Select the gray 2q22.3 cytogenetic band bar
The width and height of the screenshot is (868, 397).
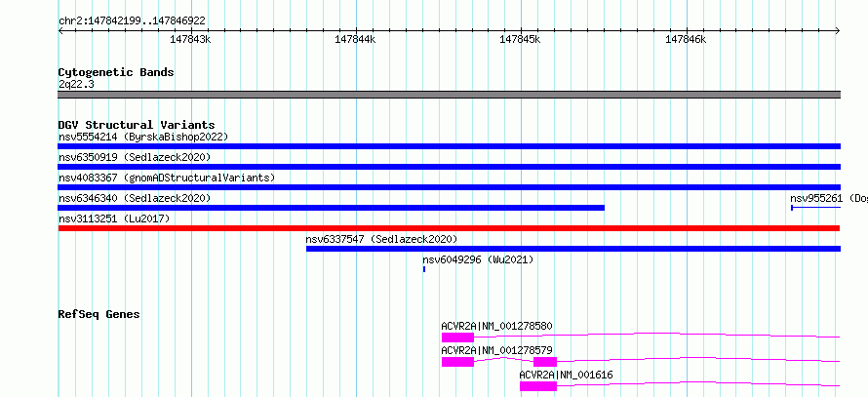point(449,95)
